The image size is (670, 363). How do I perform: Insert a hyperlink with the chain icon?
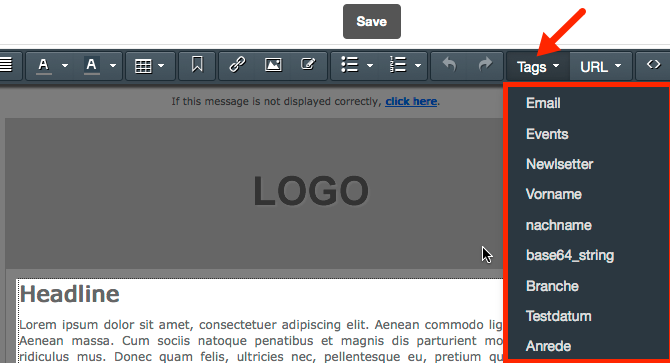tap(237, 65)
